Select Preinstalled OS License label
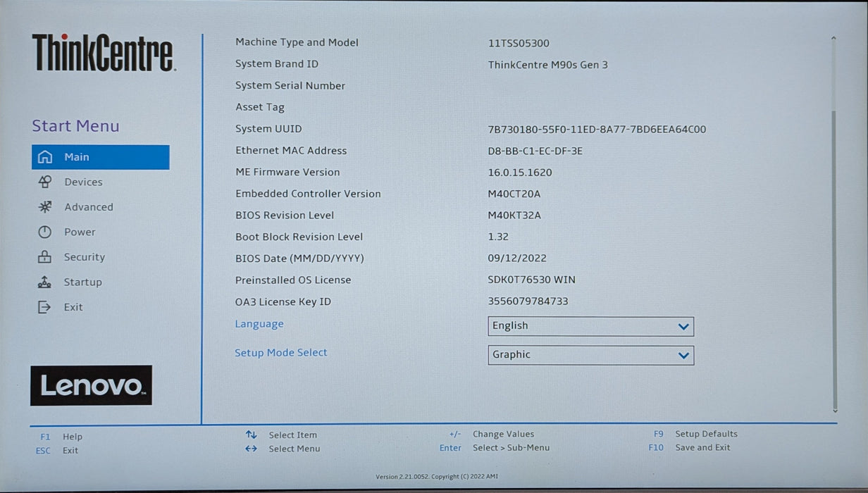 pos(293,280)
